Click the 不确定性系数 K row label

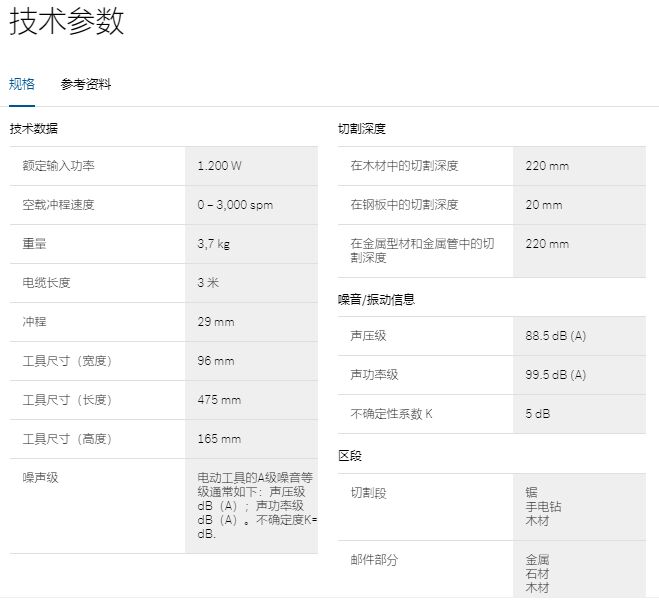click(x=392, y=414)
